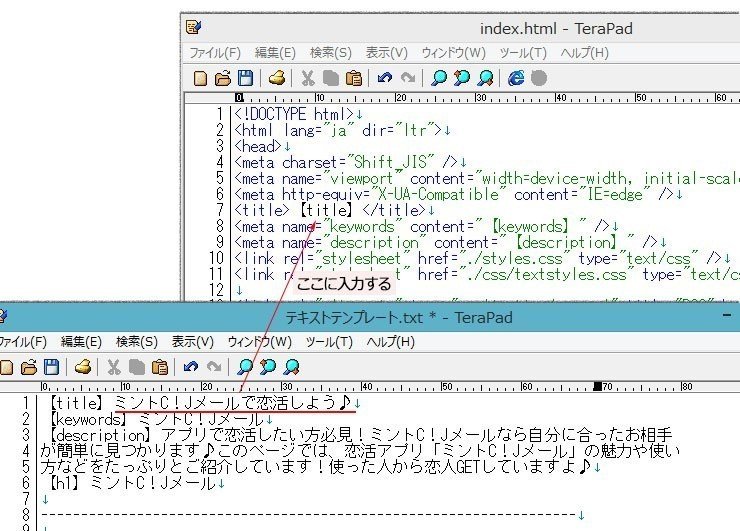The width and height of the screenshot is (740, 531).
Task: Click 【h1】 ミントC!Jメール line in template
Action: pyautogui.click(x=133, y=483)
